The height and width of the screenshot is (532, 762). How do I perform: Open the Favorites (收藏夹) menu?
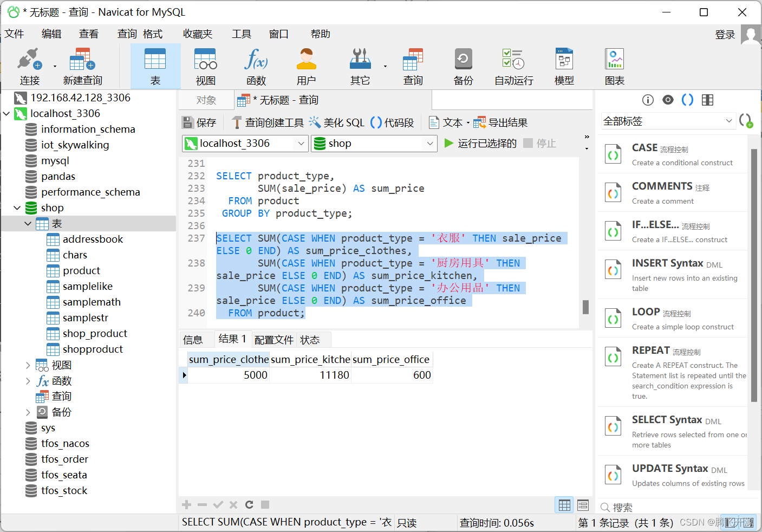(x=198, y=34)
